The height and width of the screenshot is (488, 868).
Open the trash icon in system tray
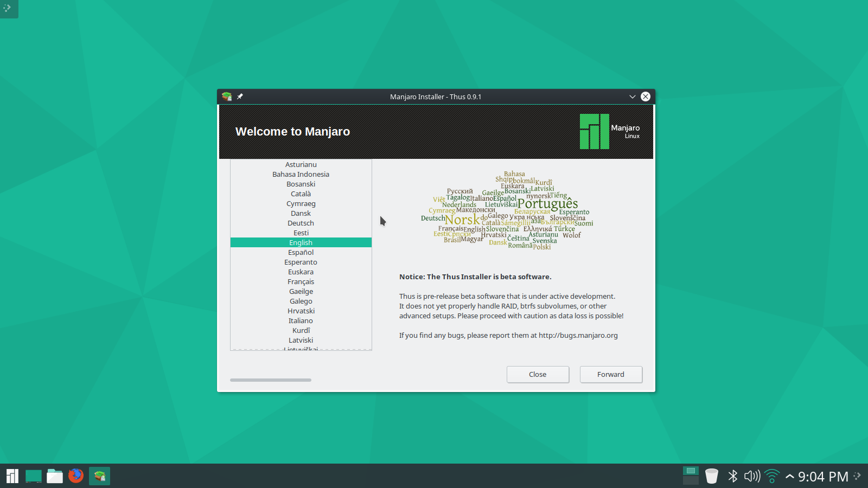pos(711,476)
